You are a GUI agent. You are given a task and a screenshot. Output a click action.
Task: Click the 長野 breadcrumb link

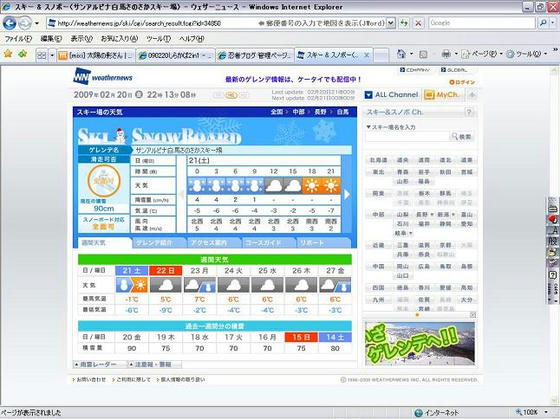(320, 112)
